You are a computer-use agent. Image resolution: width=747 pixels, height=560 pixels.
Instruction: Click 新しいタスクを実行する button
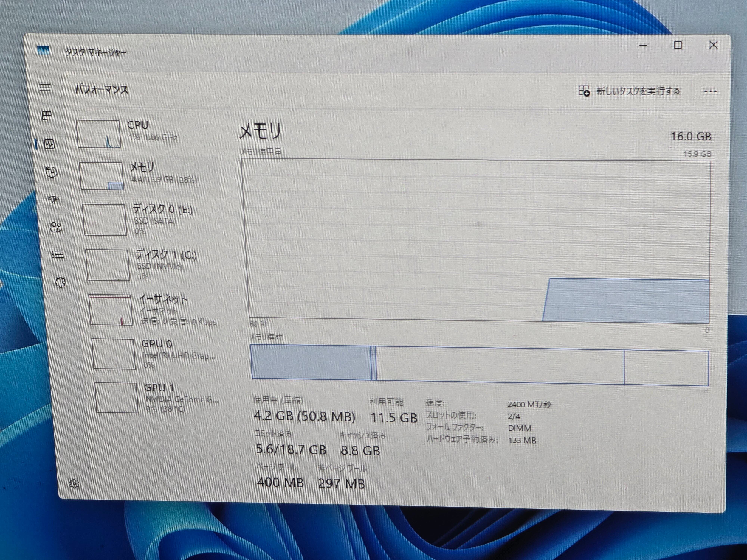[629, 91]
